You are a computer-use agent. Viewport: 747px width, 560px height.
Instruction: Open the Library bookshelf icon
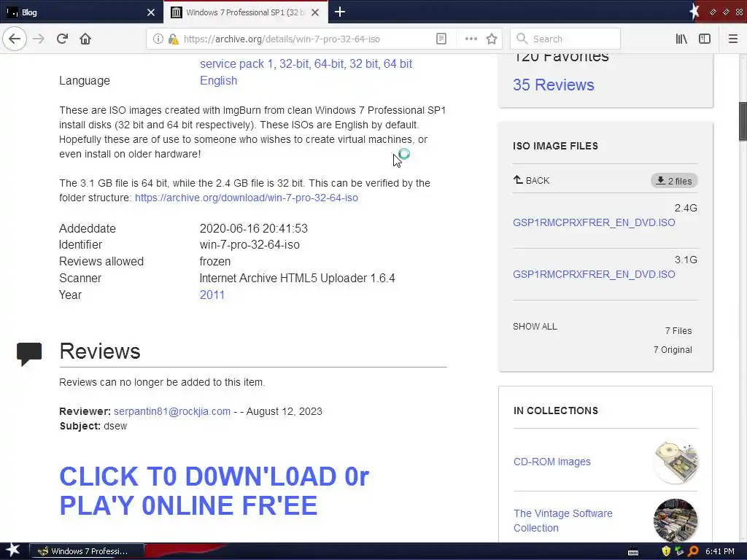click(681, 39)
